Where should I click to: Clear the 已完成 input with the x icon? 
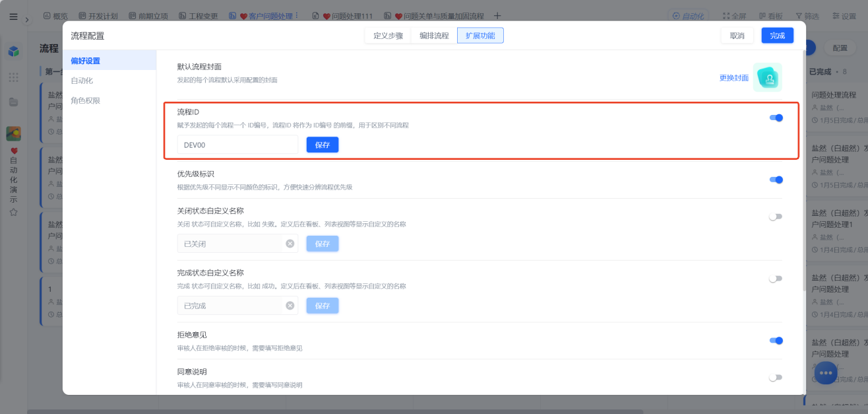(x=290, y=306)
